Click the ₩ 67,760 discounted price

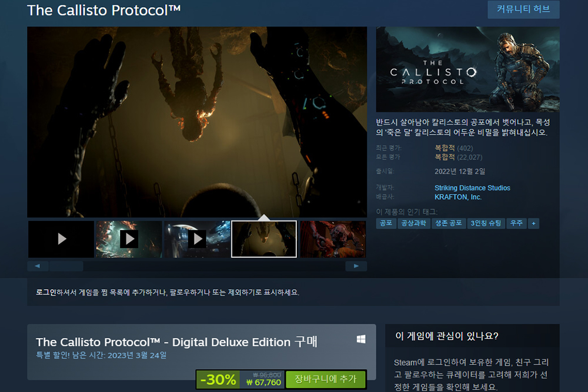click(263, 383)
